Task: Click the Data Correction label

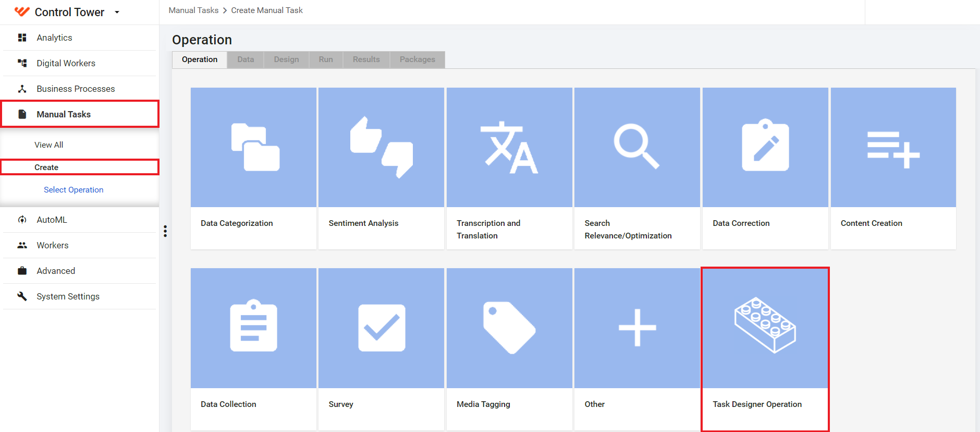Action: [741, 223]
